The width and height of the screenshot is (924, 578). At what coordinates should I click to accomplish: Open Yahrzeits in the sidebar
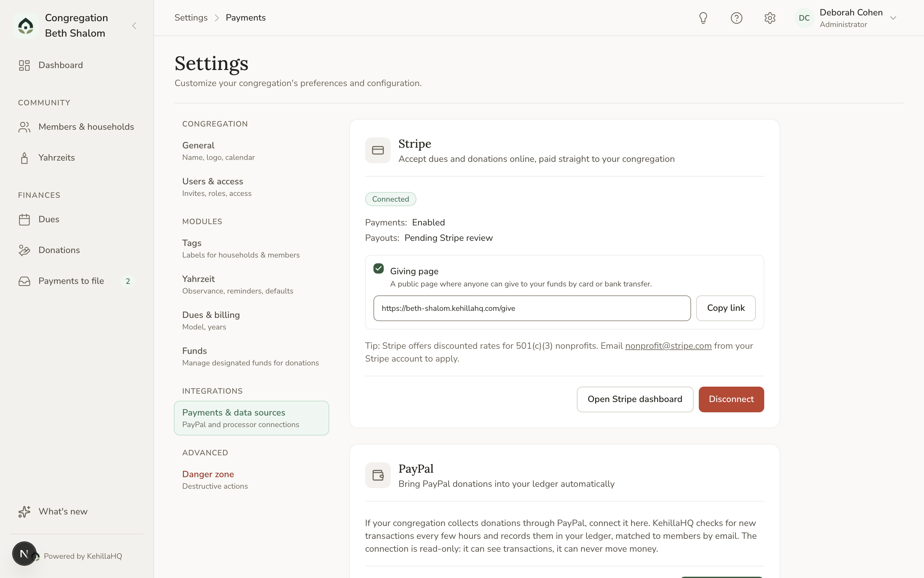[76, 157]
